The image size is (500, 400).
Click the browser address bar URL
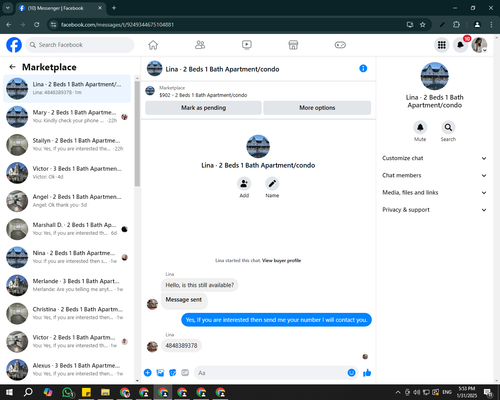(x=117, y=25)
